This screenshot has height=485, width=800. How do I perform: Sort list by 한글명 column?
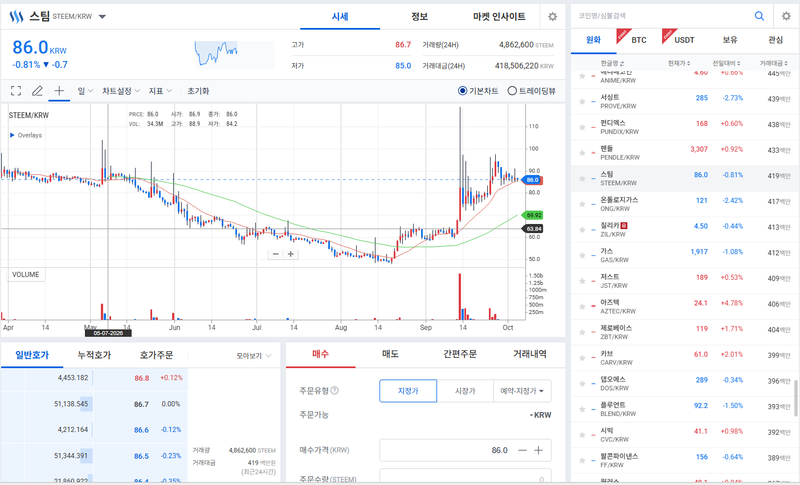[x=612, y=63]
